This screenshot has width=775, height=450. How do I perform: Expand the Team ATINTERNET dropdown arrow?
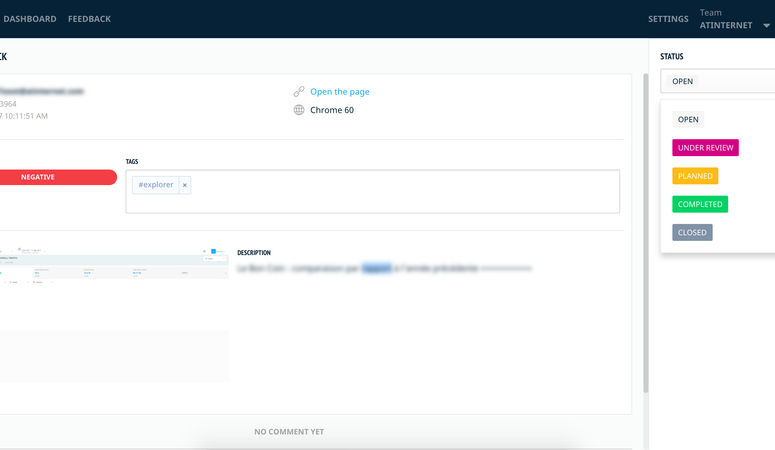coord(766,26)
